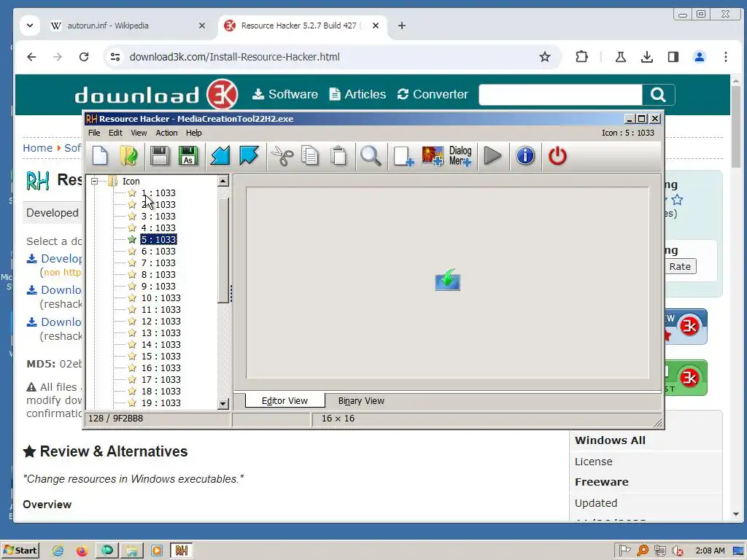747x560 pixels.
Task: Bookmark this page with the star icon
Action: [x=544, y=57]
